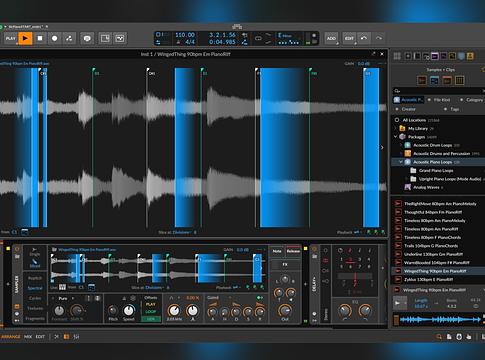485x360 pixels.
Task: Switch to the Release tab in Sampler
Action: click(293, 251)
